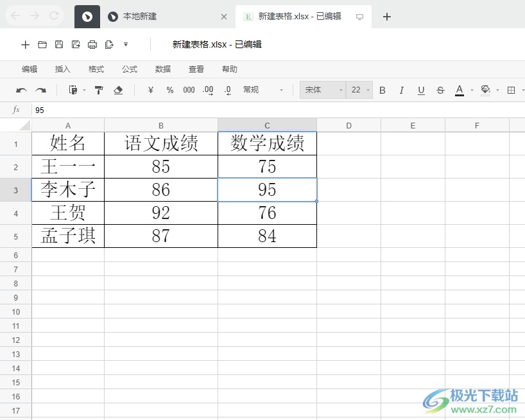The image size is (525, 420).
Task: Click the document title 新建表格.xlsx - 已编辑
Action: click(217, 44)
